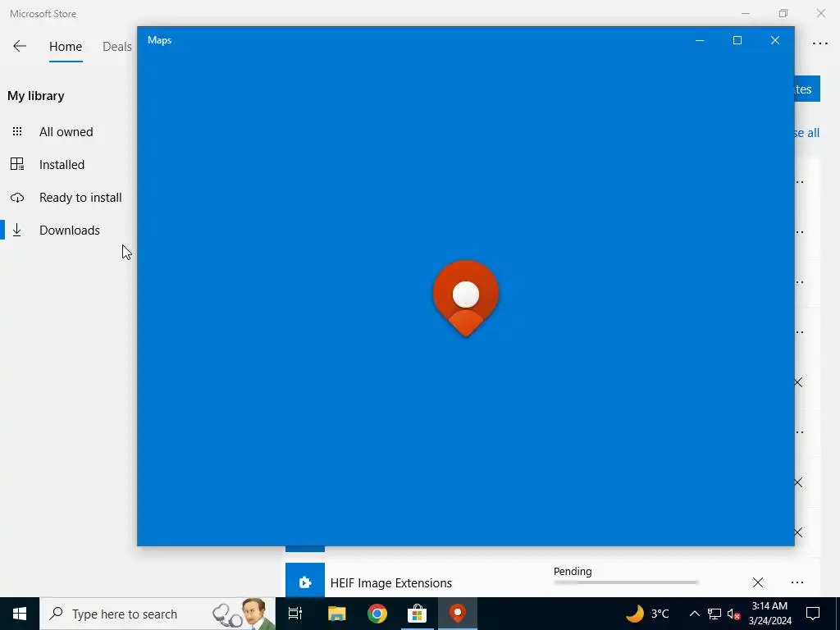This screenshot has width=840, height=630.
Task: Open the Installed library section
Action: point(62,164)
